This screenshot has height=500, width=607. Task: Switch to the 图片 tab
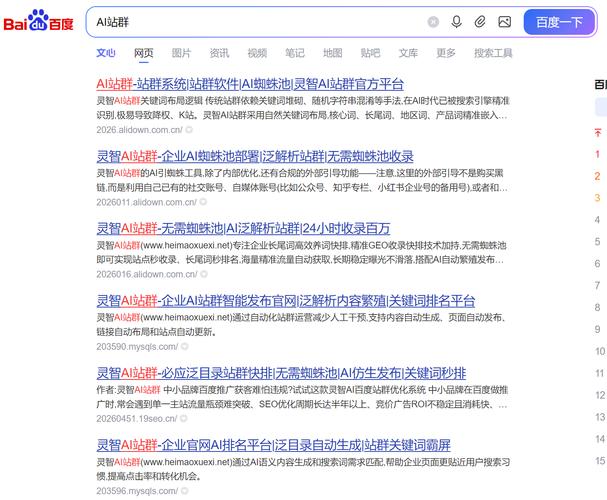click(x=181, y=53)
